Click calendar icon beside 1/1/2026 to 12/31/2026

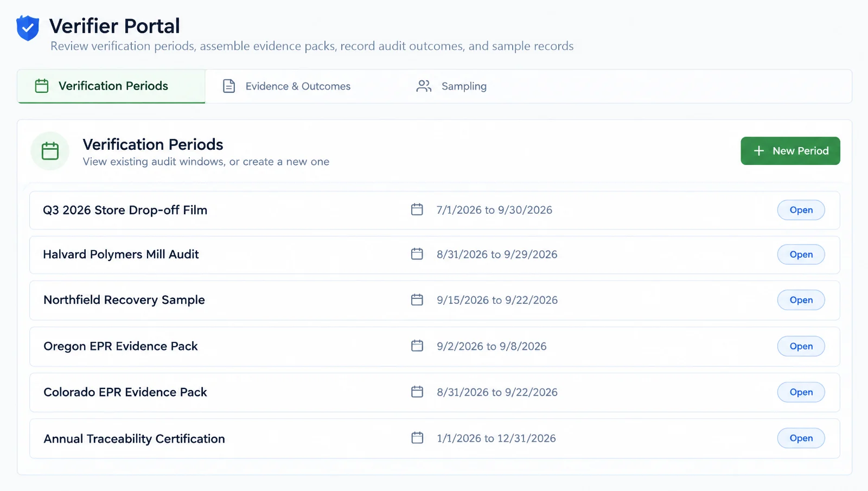417,438
